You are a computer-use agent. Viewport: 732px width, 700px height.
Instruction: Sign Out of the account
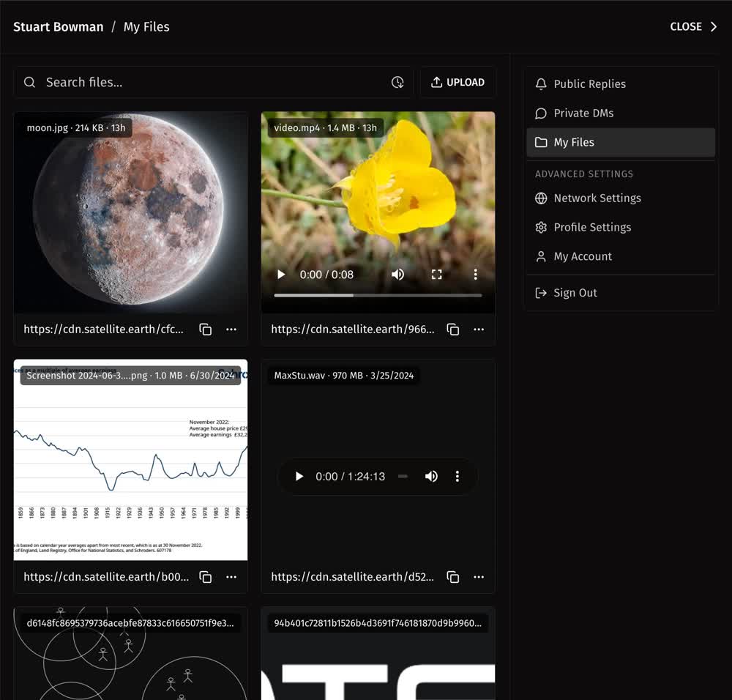pyautogui.click(x=575, y=293)
